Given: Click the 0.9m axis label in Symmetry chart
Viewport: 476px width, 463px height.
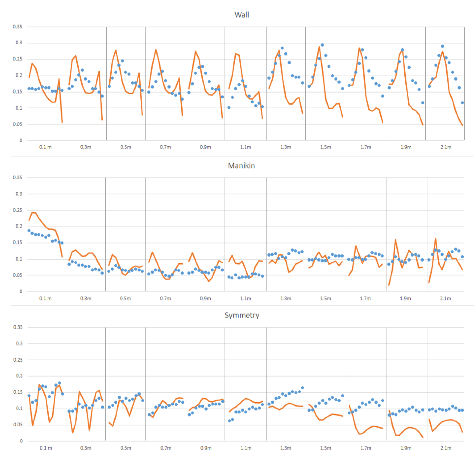Looking at the screenshot, I should [206, 448].
